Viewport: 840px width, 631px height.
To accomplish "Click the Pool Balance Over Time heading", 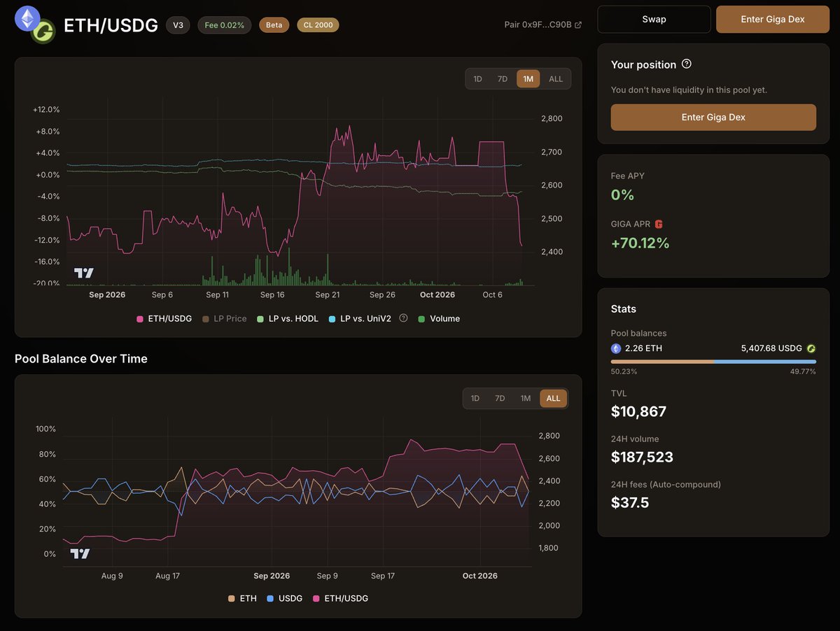I will (x=81, y=359).
